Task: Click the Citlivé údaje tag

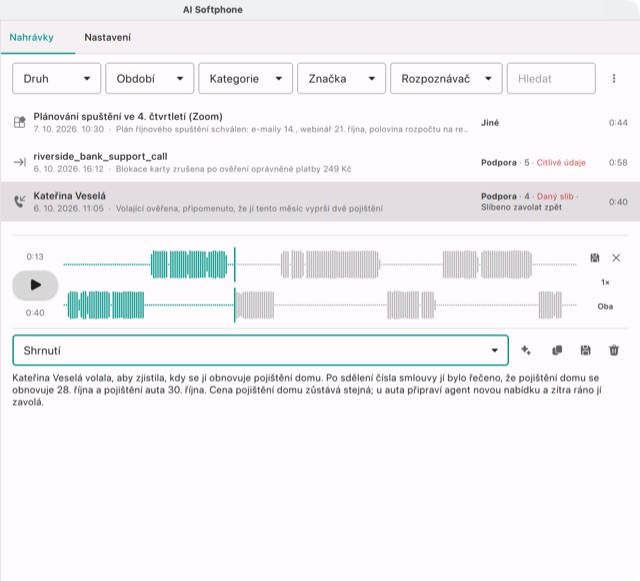Action: pos(561,163)
